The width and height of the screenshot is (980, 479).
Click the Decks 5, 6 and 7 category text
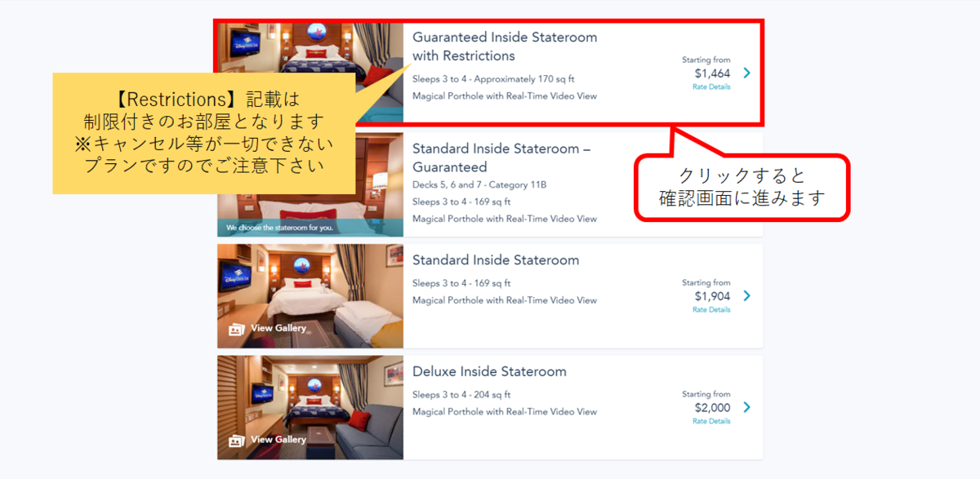tap(479, 185)
